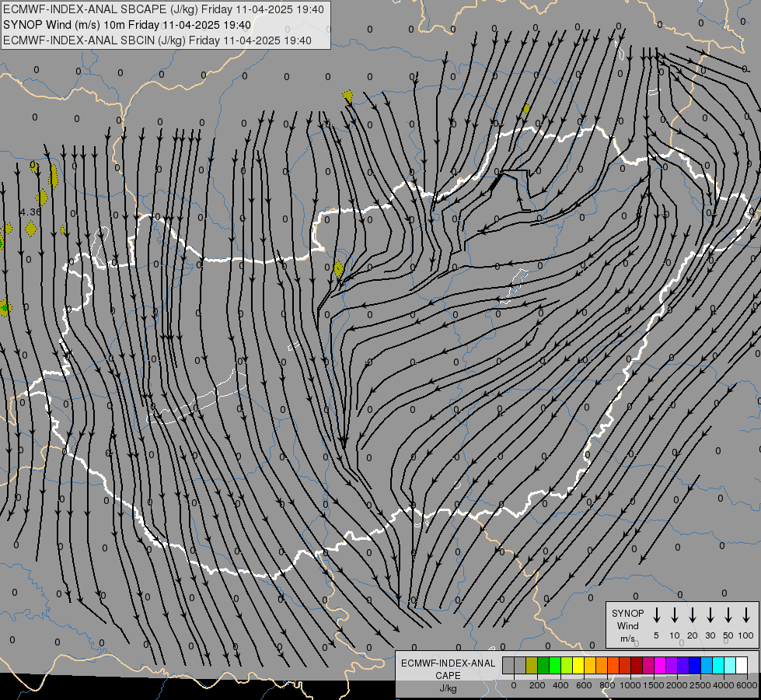This screenshot has width=761, height=700.
Task: Click the 100 m/s wind arrow in legend
Action: click(x=746, y=614)
